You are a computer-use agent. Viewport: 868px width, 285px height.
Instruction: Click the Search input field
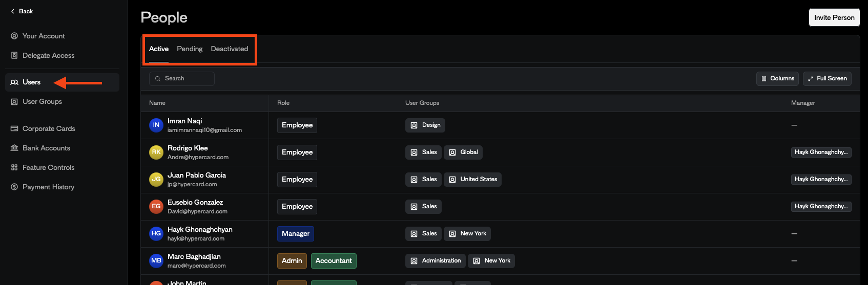point(182,79)
